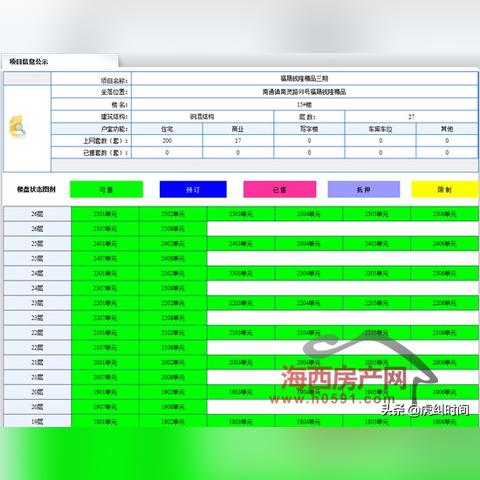
Task: Select unit 2405单元 cell
Action: click(x=376, y=244)
